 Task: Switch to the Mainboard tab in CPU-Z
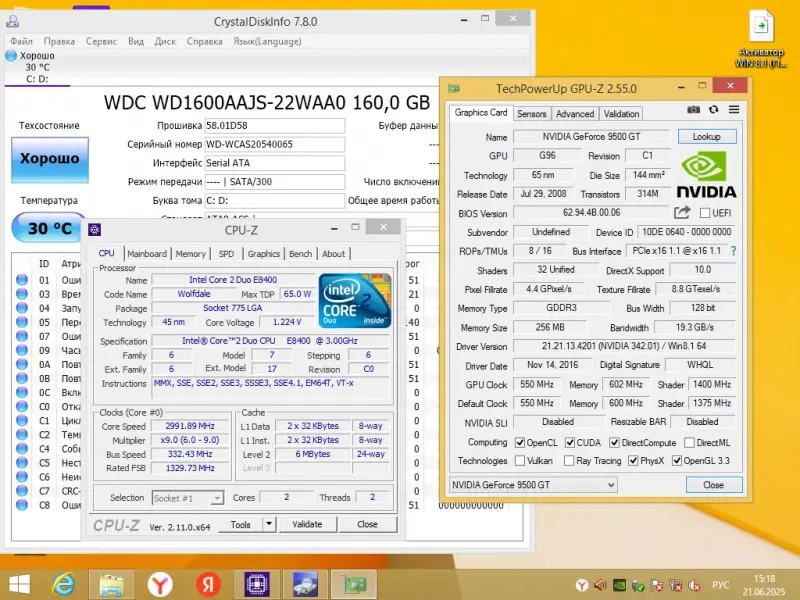point(147,254)
